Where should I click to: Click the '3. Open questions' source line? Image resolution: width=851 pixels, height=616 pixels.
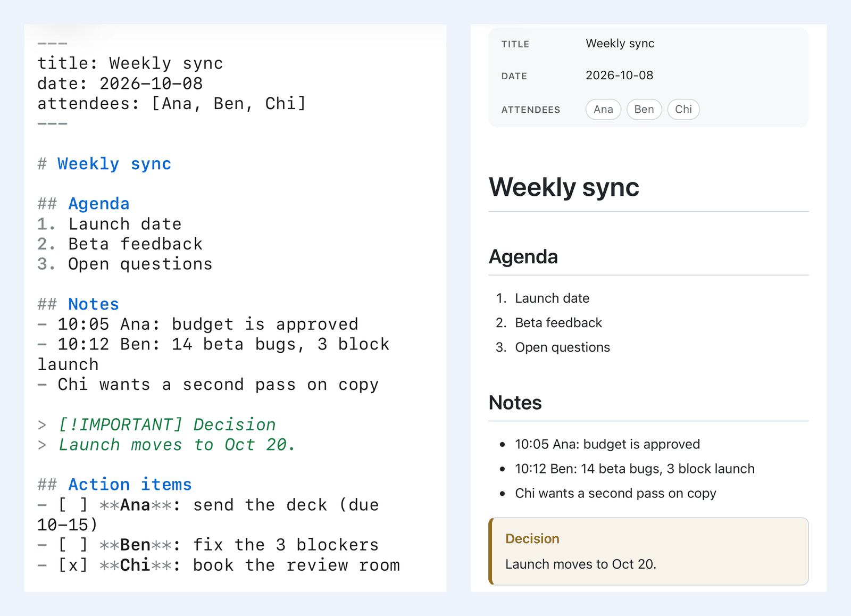pyautogui.click(x=125, y=264)
